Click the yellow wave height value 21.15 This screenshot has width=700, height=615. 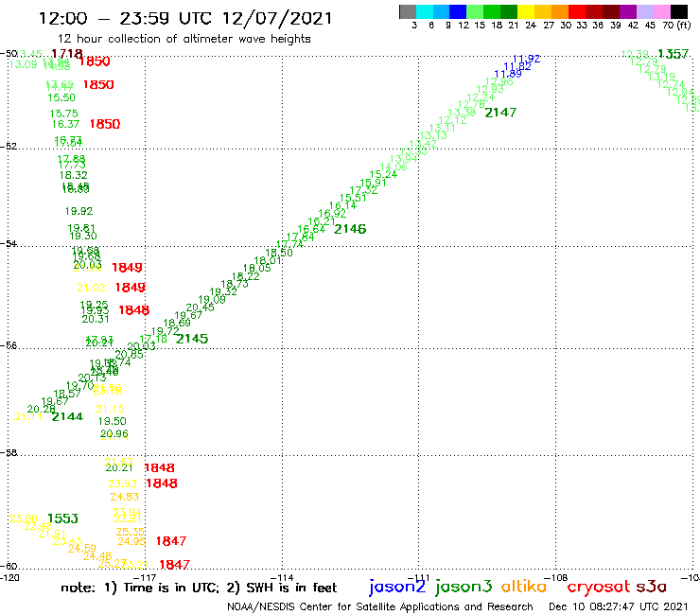(111, 409)
